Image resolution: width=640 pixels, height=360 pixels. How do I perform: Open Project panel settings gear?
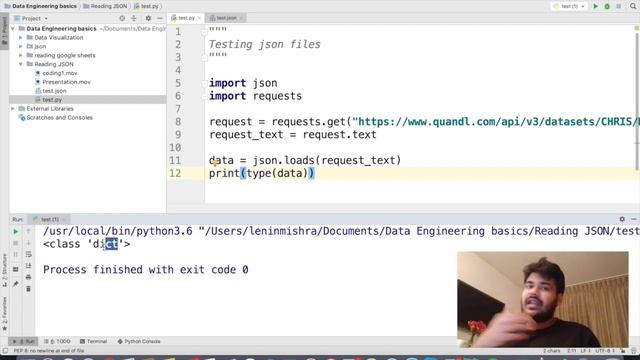point(148,18)
